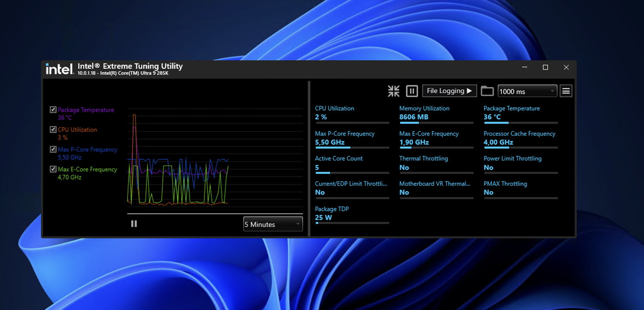Start File Logging
The image size is (644, 310).
coord(450,91)
